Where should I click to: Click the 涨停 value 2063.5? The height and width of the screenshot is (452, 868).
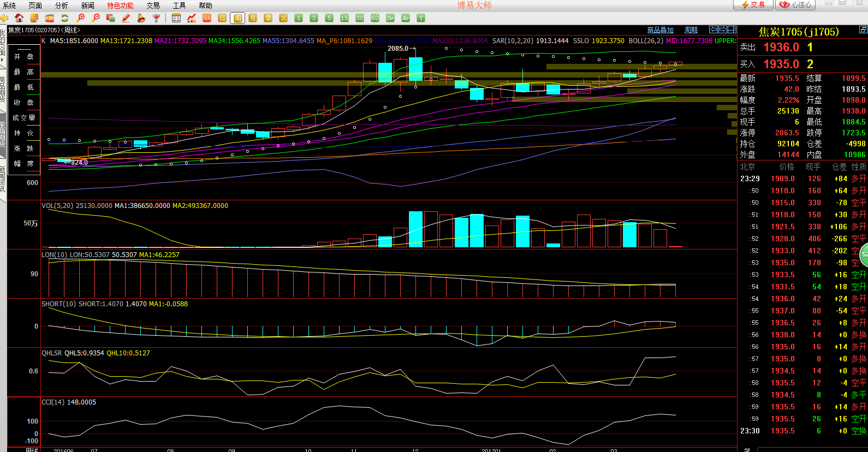click(787, 133)
